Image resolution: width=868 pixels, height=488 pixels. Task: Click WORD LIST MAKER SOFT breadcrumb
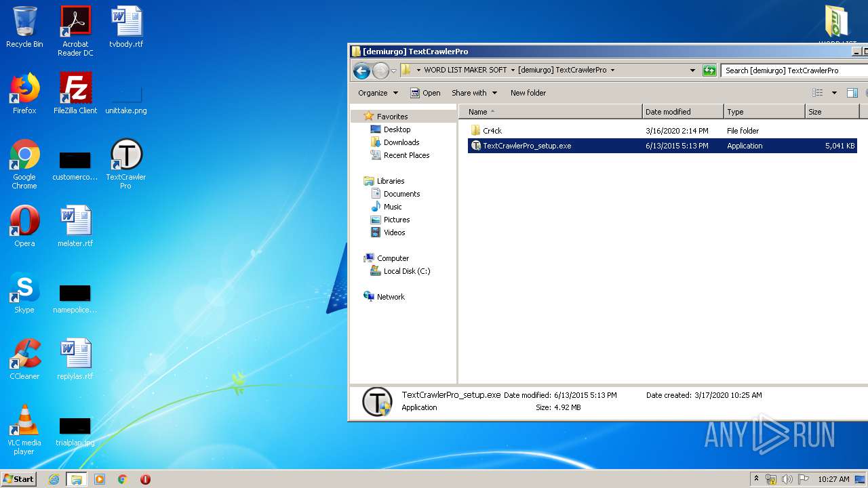(x=465, y=70)
